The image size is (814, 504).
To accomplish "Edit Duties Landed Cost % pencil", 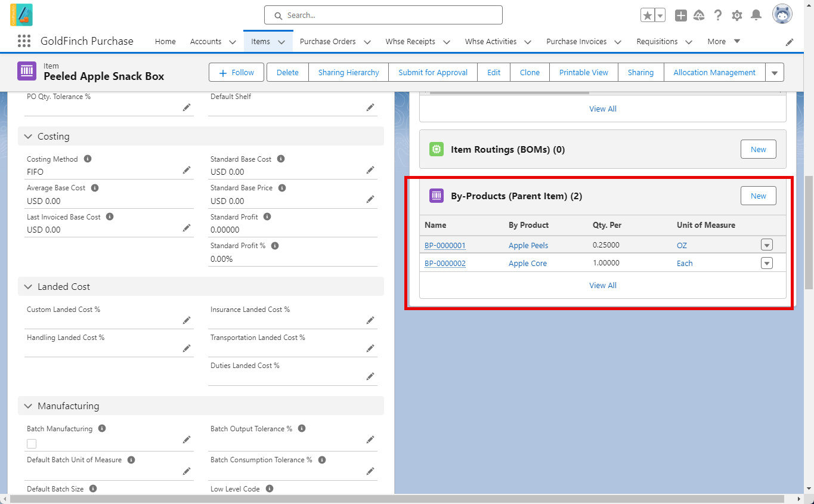I will click(x=370, y=376).
